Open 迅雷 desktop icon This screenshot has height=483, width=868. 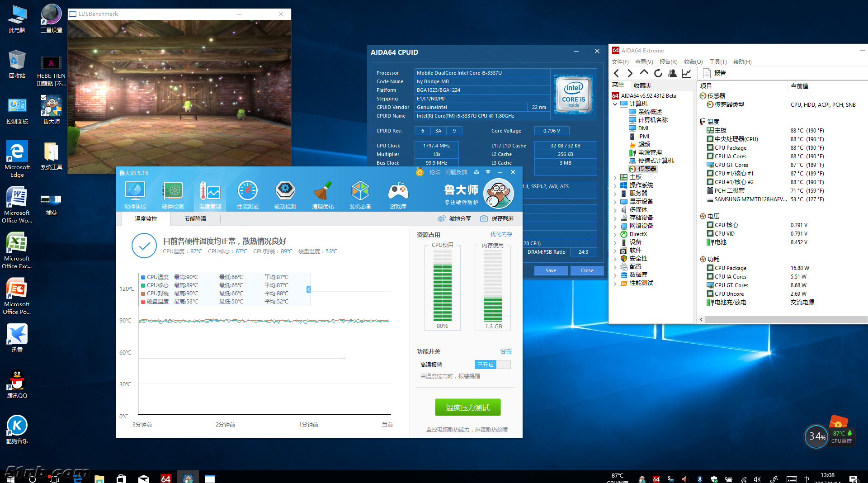pyautogui.click(x=17, y=338)
